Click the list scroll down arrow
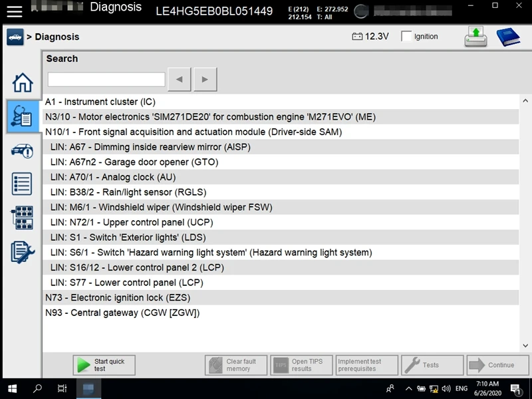 pos(525,346)
